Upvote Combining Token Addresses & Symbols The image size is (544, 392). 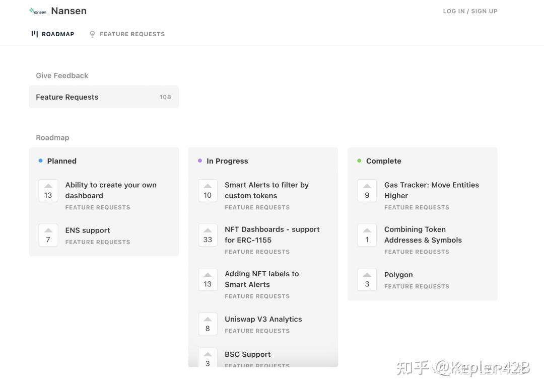coord(367,235)
